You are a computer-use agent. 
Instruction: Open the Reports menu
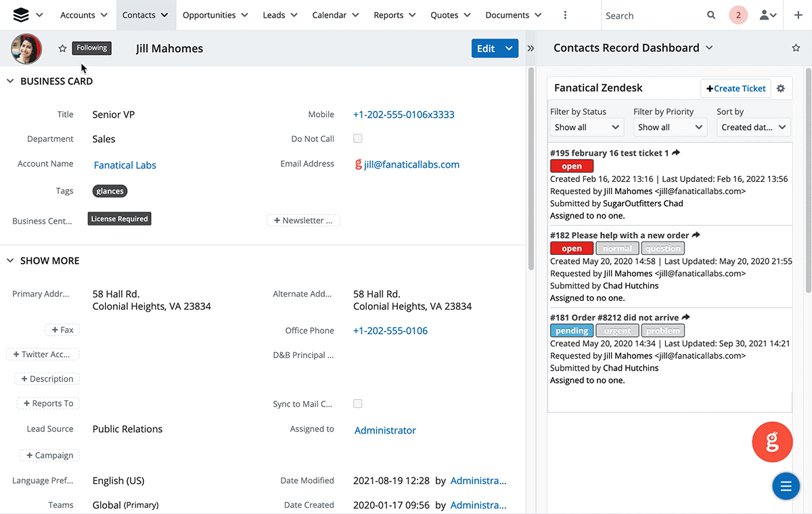click(x=394, y=15)
